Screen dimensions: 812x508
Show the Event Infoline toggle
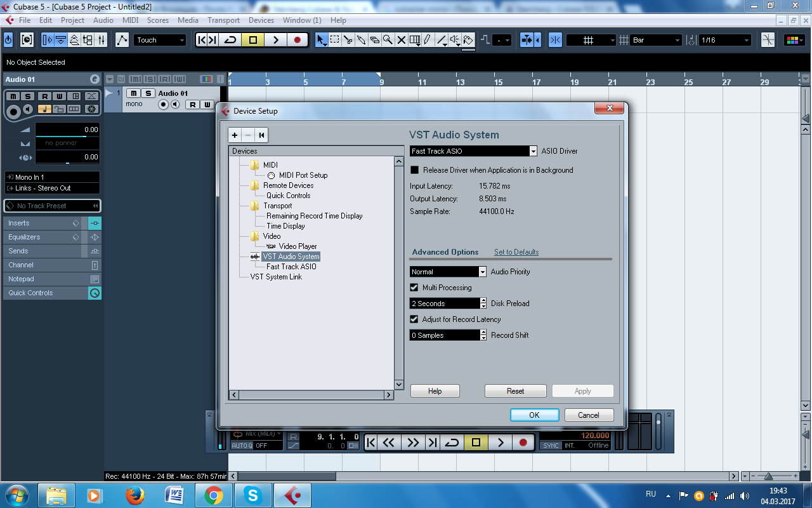tap(61, 40)
